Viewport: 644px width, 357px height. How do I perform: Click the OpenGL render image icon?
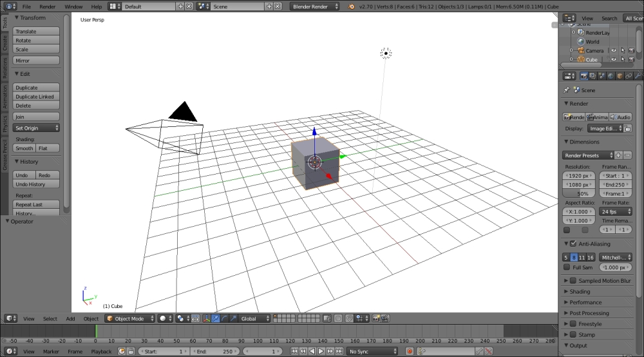click(x=376, y=318)
